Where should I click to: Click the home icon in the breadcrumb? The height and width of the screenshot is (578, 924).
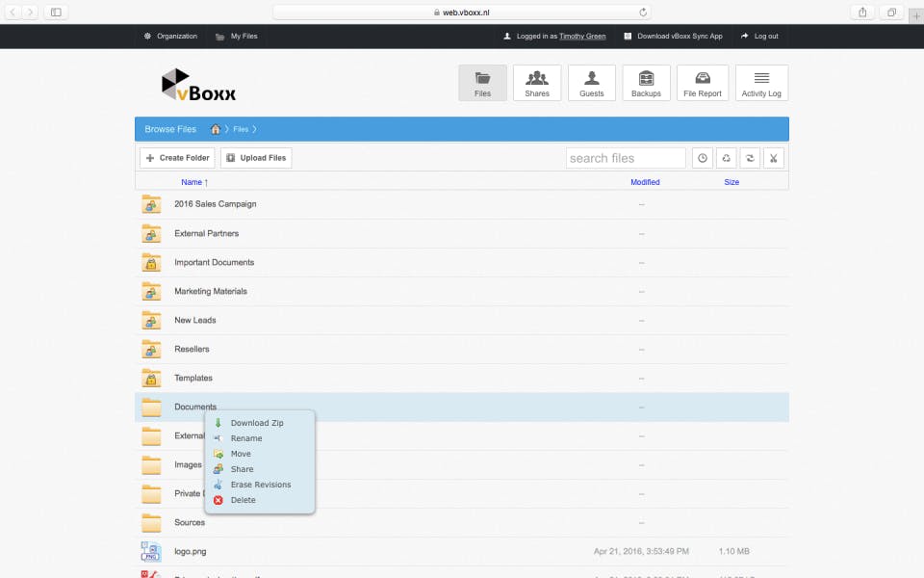(216, 129)
